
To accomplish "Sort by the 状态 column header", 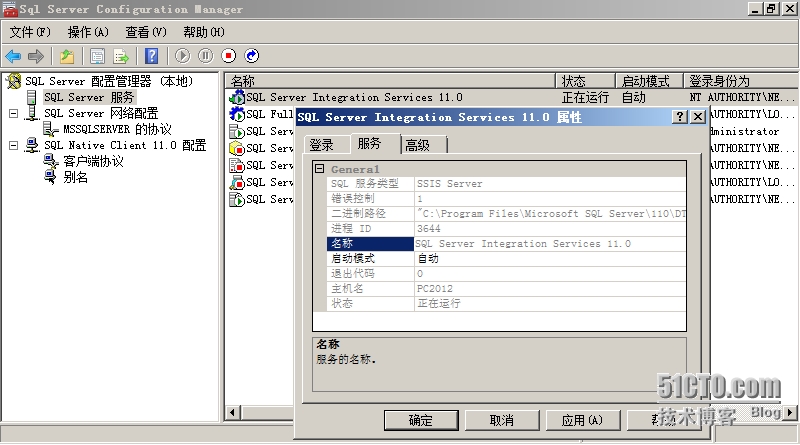I will click(x=586, y=81).
